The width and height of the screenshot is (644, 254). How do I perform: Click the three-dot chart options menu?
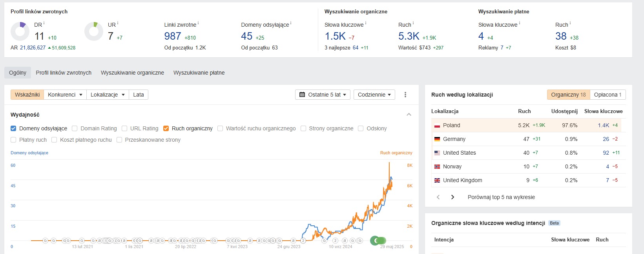(x=405, y=95)
